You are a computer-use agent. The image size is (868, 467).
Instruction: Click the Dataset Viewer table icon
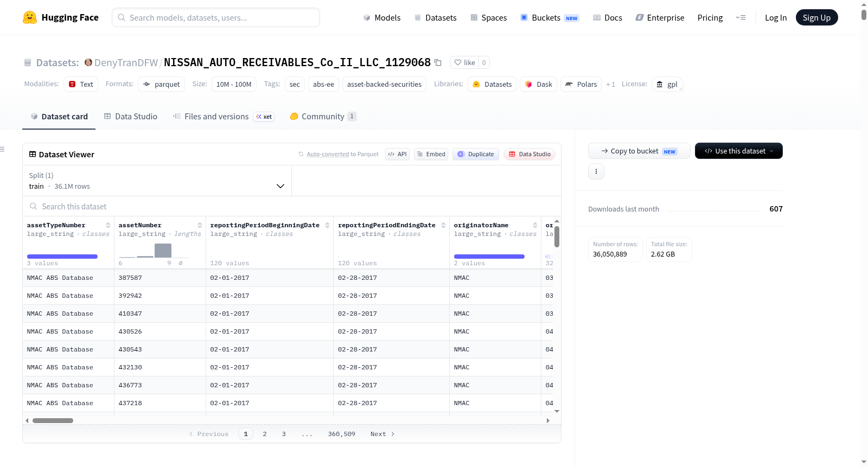(33, 155)
